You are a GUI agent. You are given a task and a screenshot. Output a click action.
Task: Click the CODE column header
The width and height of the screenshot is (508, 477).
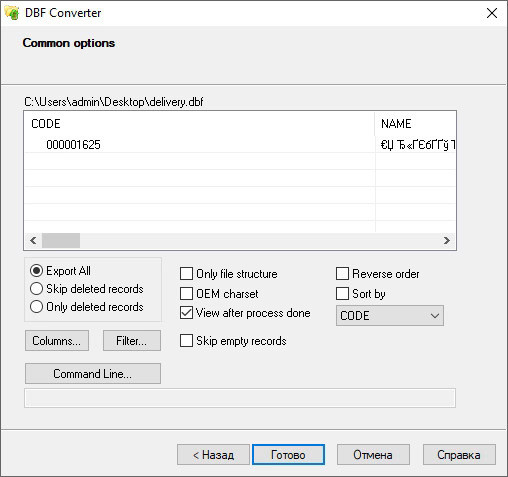(200, 124)
